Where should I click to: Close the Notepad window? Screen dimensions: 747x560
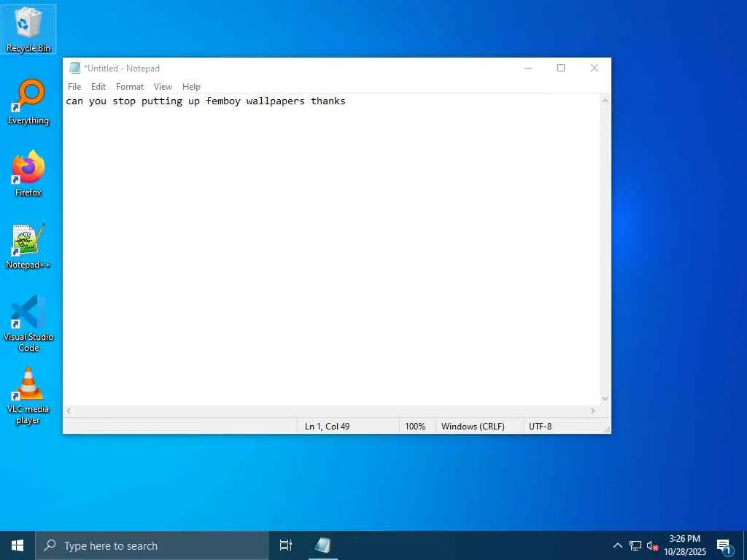(x=594, y=68)
